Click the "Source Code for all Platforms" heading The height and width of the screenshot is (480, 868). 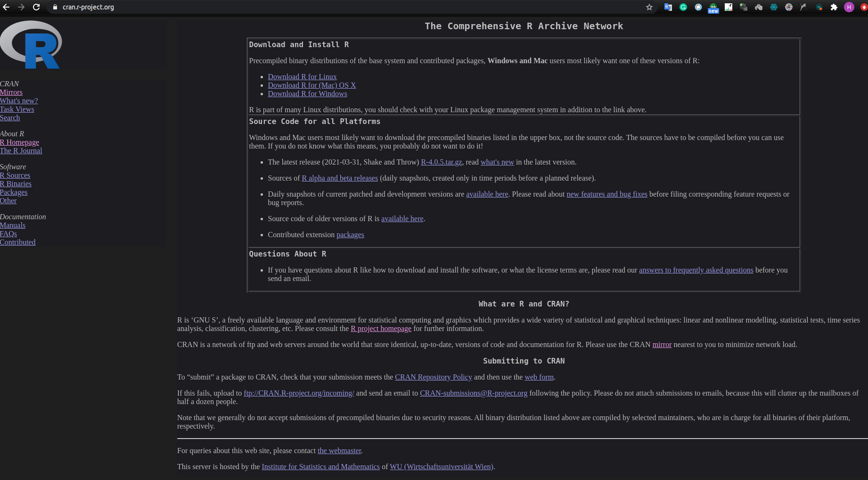point(315,122)
